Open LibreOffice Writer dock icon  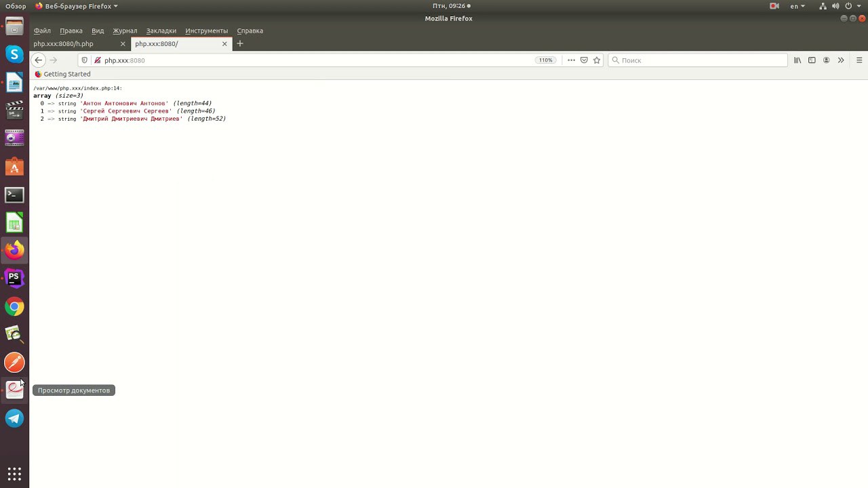coord(14,83)
